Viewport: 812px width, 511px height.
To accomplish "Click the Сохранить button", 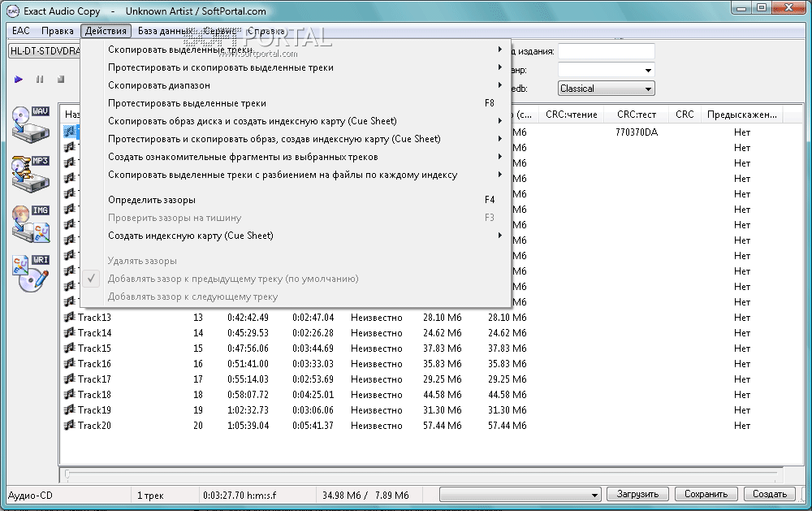I will tap(706, 495).
